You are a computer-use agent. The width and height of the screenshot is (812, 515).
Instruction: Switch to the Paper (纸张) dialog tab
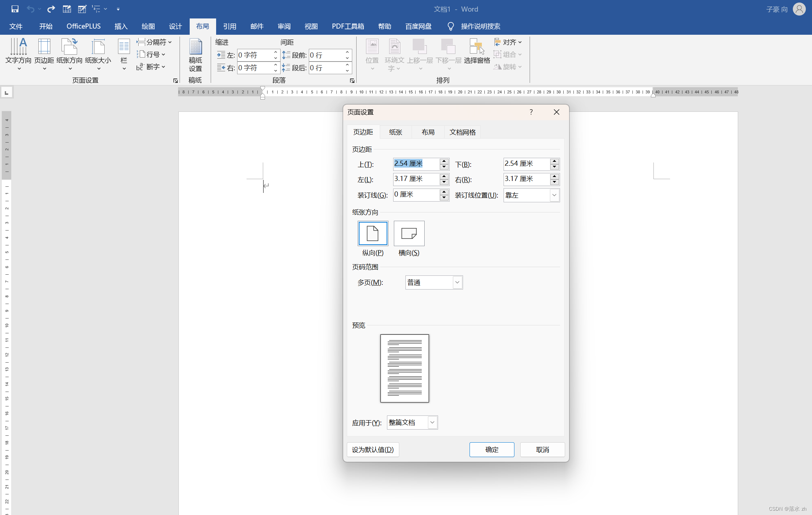[395, 132]
